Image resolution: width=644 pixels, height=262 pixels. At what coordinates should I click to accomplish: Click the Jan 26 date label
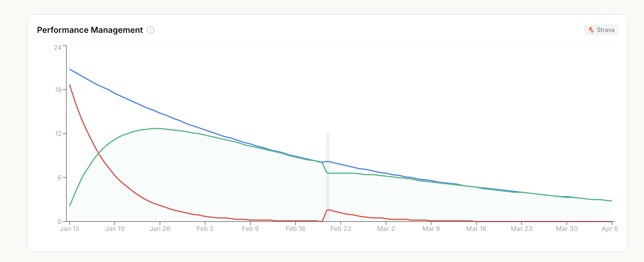160,229
